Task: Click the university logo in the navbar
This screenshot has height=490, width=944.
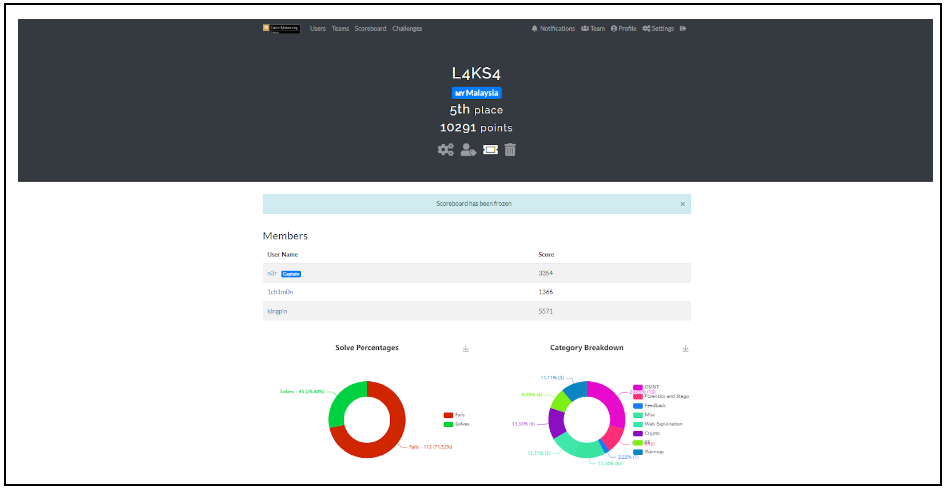Action: tap(282, 29)
